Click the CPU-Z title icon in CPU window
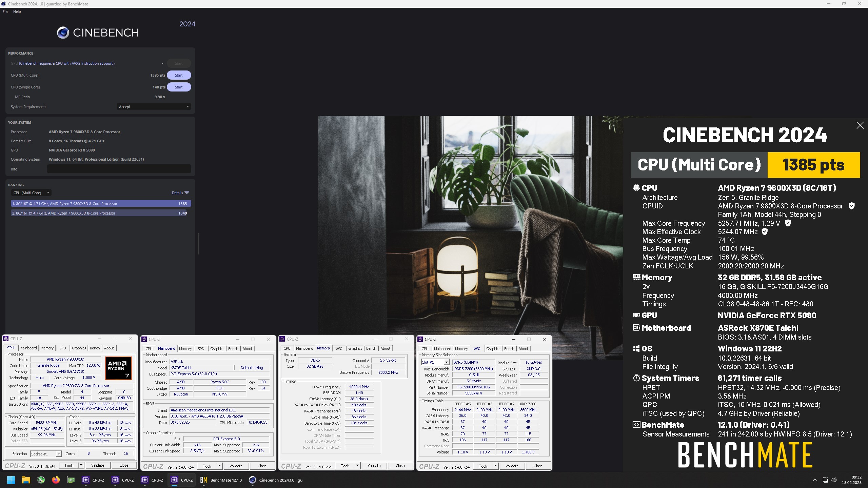The height and width of the screenshot is (488, 868). (x=6, y=339)
